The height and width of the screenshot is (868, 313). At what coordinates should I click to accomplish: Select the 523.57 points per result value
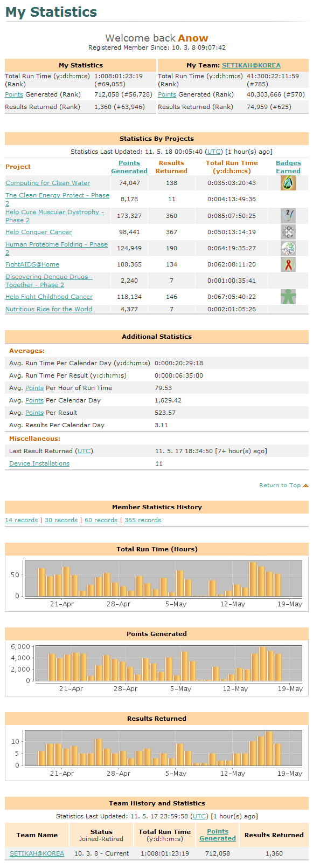[165, 413]
